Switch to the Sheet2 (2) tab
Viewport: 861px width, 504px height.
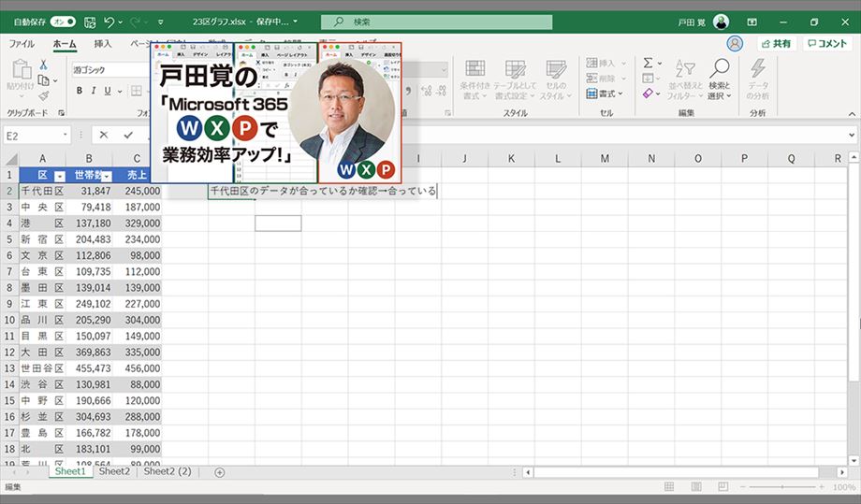tap(168, 471)
